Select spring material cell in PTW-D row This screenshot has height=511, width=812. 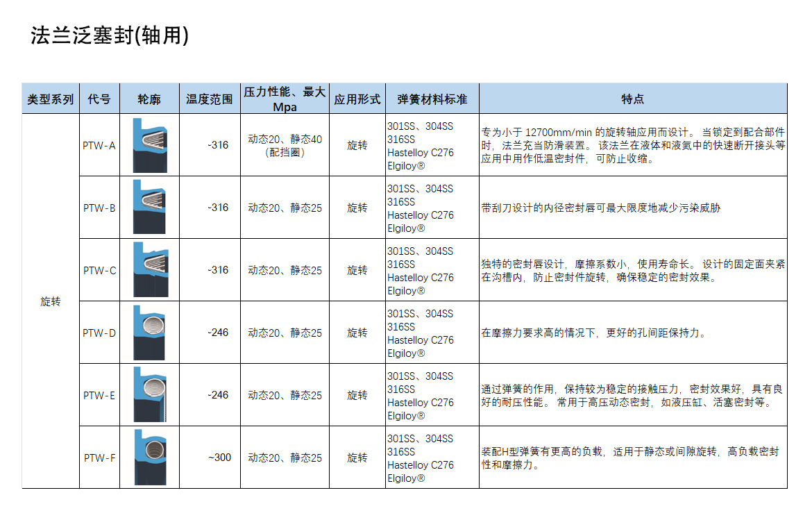(432, 333)
